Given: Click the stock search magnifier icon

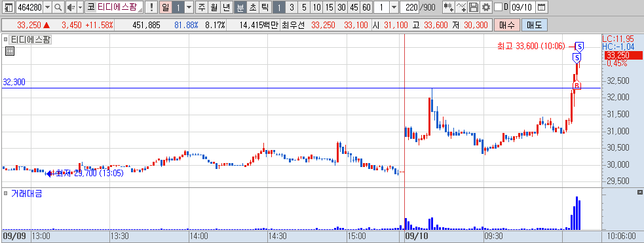Looking at the screenshot, I should tap(58, 7).
